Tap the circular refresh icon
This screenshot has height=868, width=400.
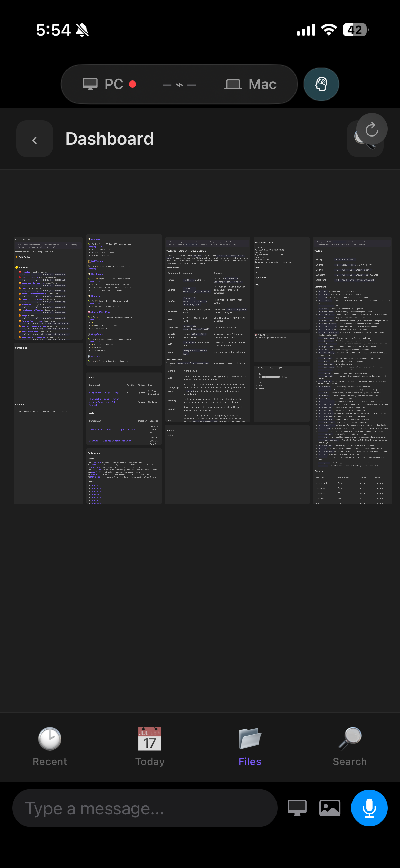click(372, 129)
